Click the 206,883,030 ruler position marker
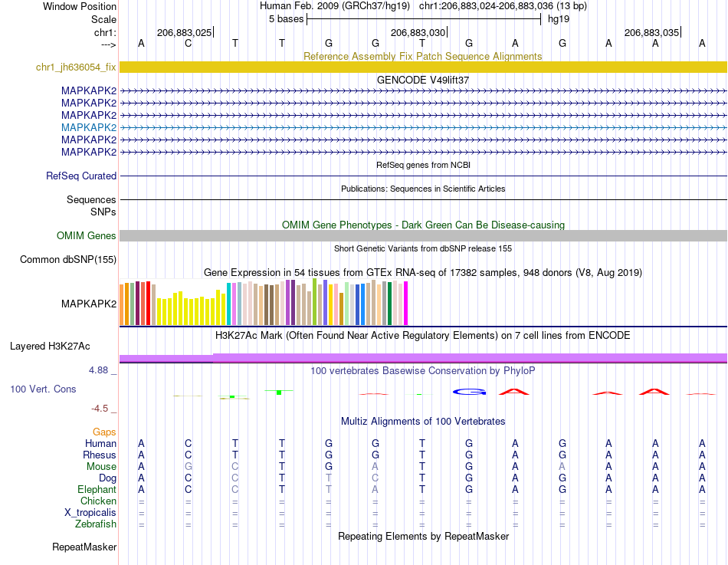728x565 pixels. pyautogui.click(x=418, y=32)
